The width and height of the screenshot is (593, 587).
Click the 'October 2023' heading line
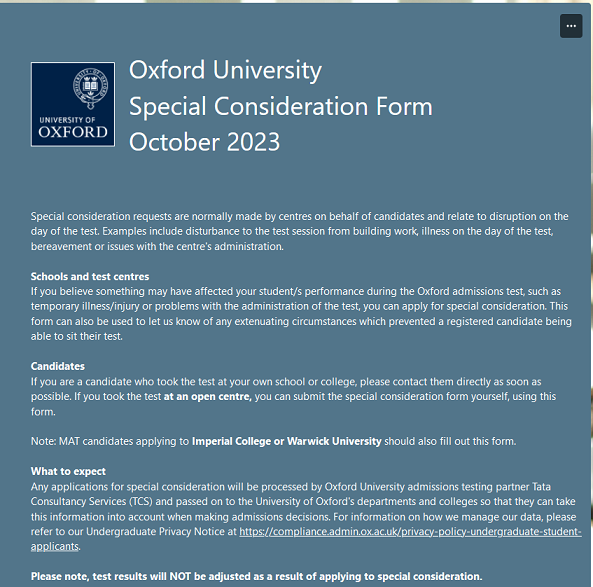pos(205,142)
